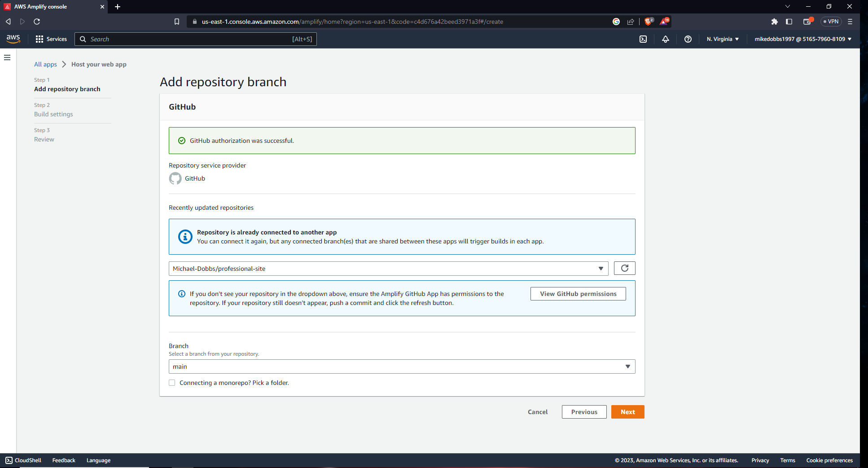This screenshot has height=468, width=868.
Task: Toggle the browser sidebar panel
Action: (x=789, y=22)
